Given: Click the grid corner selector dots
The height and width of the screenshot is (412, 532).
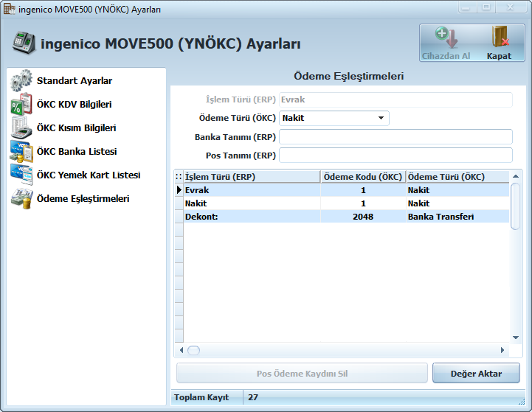Looking at the screenshot, I should coord(179,177).
